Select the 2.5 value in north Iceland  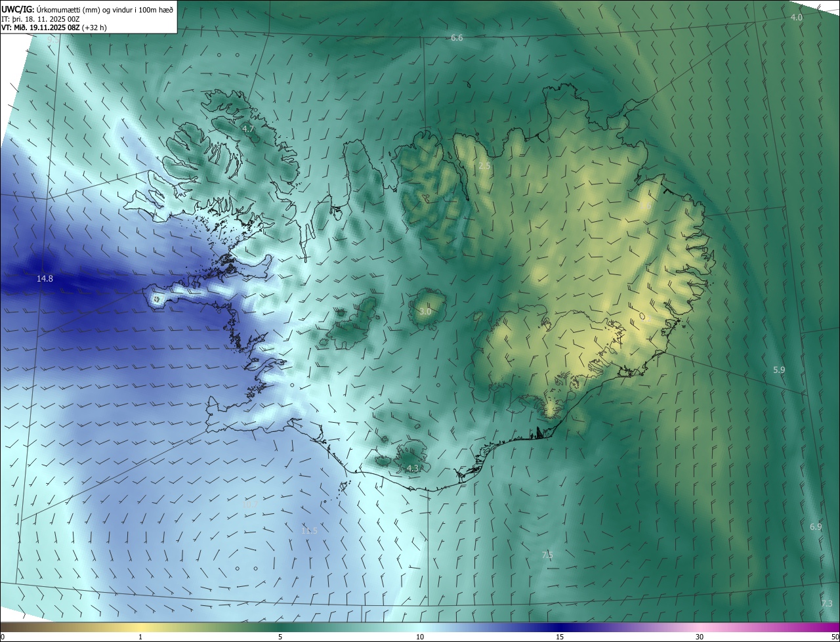[484, 167]
